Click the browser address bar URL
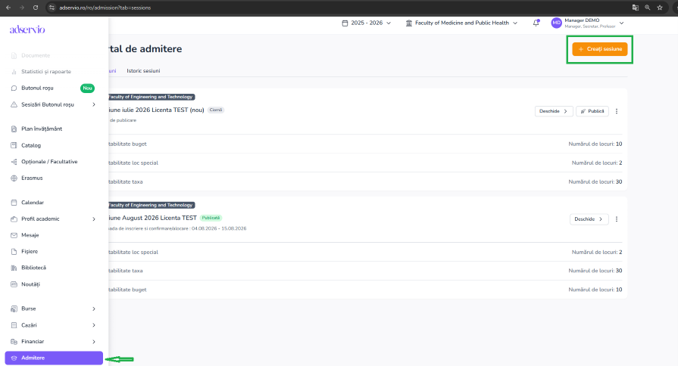This screenshot has height=366, width=678. point(105,8)
